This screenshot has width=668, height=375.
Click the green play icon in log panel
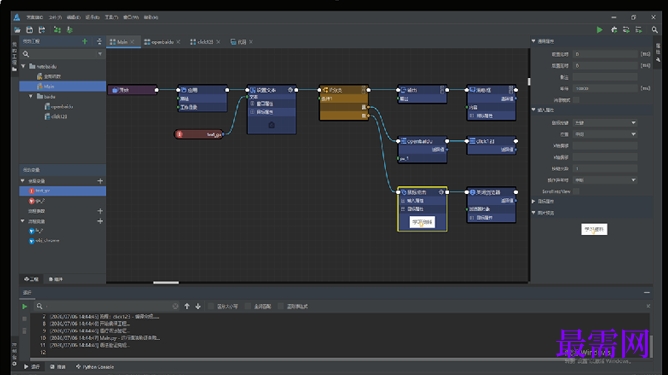click(24, 306)
